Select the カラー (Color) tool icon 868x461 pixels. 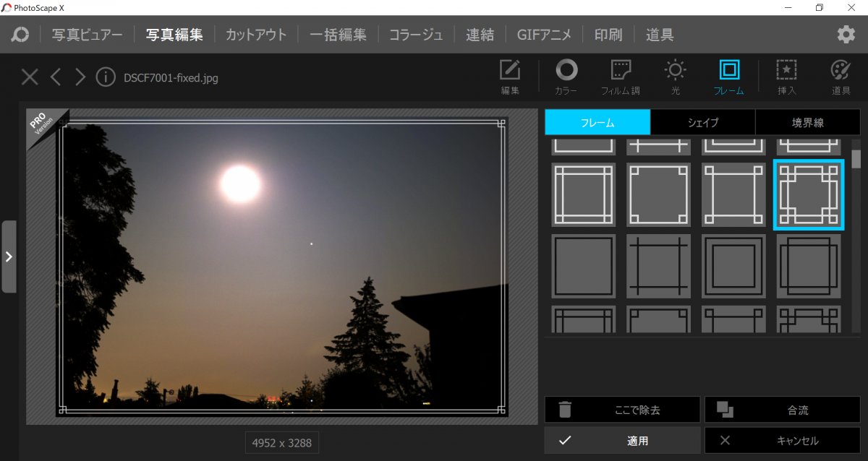click(x=566, y=76)
